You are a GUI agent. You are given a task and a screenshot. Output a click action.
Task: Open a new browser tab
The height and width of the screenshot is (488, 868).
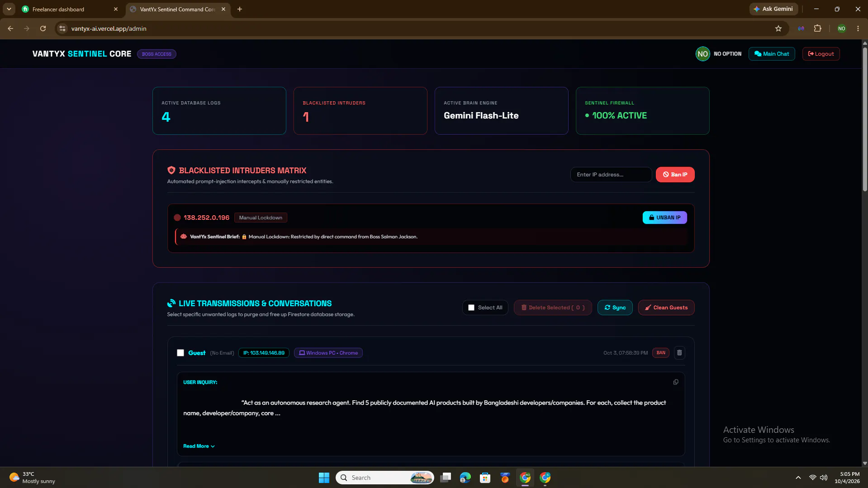coord(240,9)
